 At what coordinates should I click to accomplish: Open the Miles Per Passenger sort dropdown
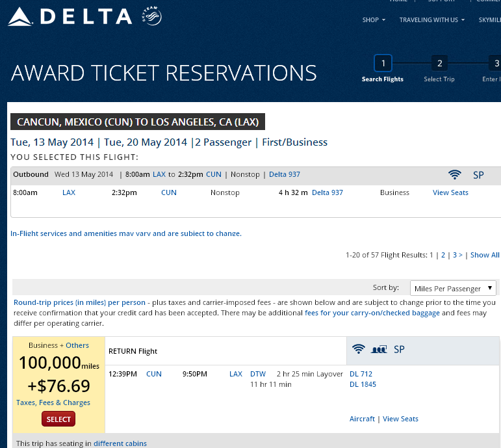click(x=453, y=288)
